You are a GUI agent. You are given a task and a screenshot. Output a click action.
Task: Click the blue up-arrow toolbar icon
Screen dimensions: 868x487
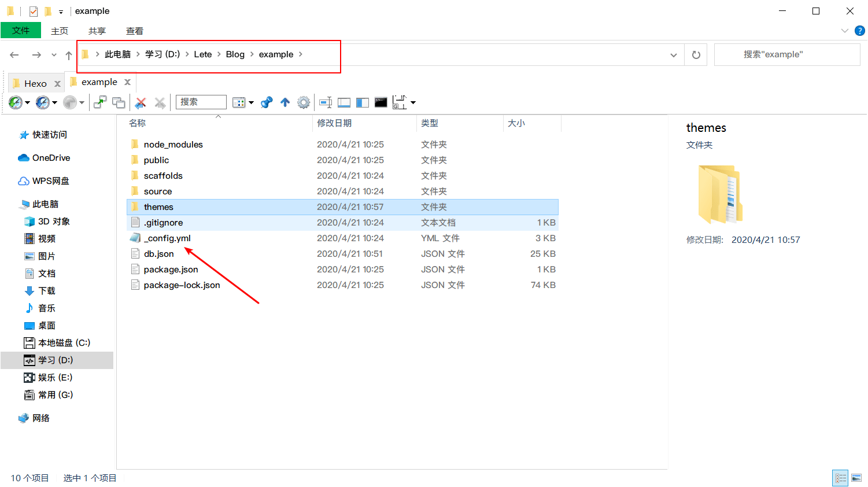[x=285, y=103]
